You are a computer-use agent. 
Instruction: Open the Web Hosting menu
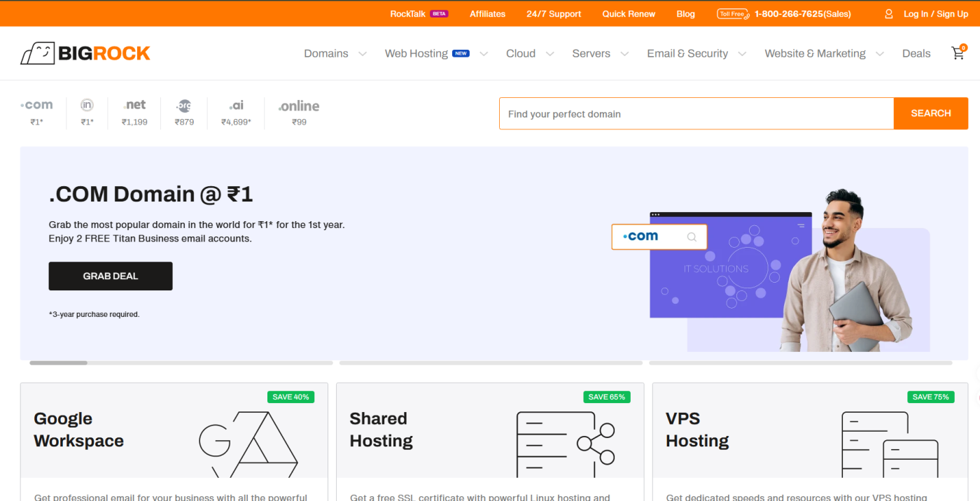(416, 53)
